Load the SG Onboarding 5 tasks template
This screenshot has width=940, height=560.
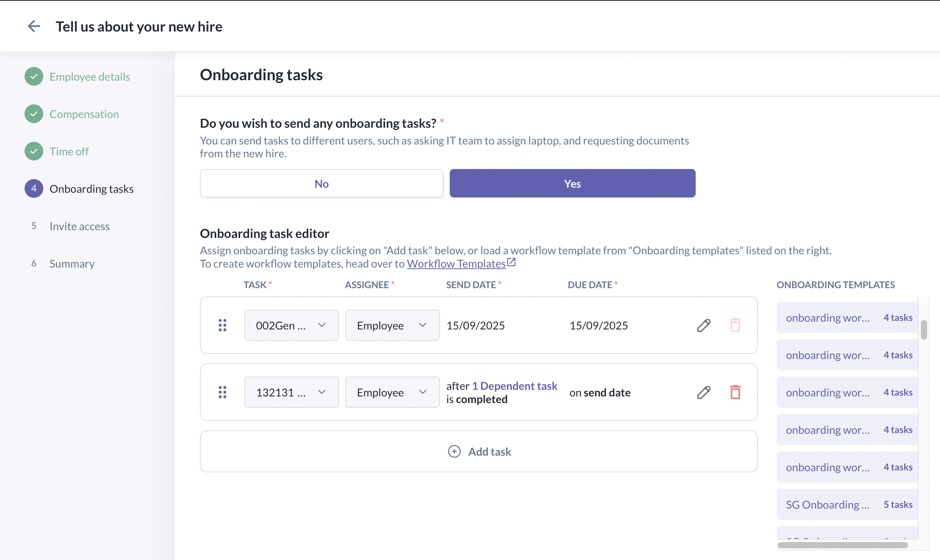coord(848,504)
